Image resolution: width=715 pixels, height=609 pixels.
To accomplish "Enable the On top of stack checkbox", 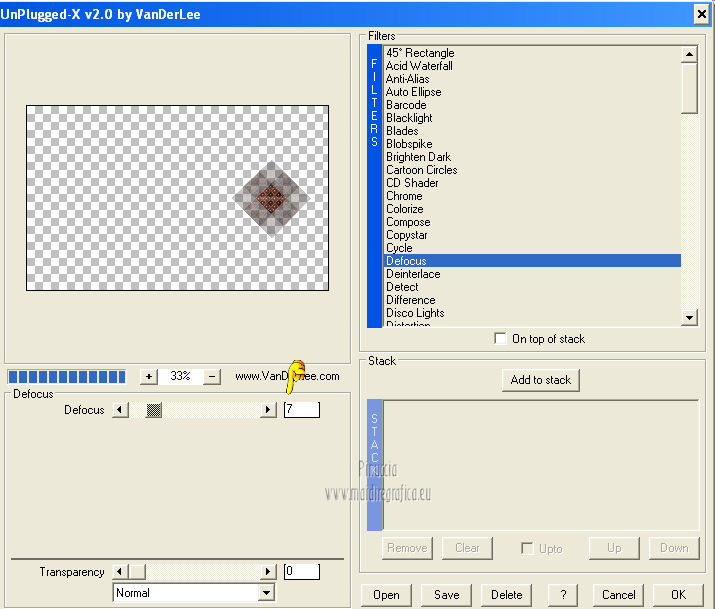I will click(x=500, y=339).
